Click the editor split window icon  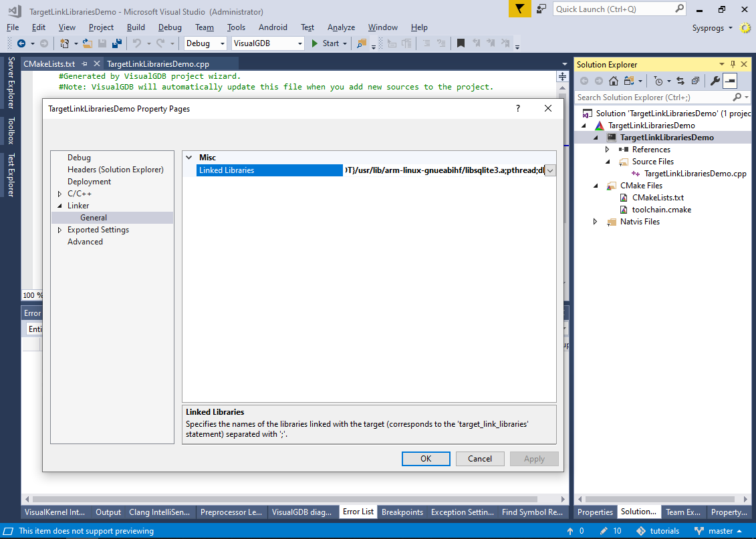[563, 77]
